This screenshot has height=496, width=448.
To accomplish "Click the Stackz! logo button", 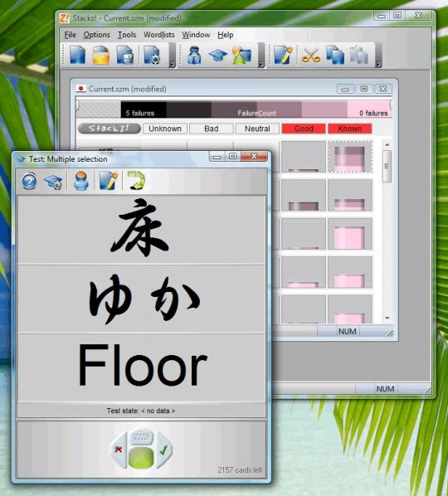I will [110, 129].
